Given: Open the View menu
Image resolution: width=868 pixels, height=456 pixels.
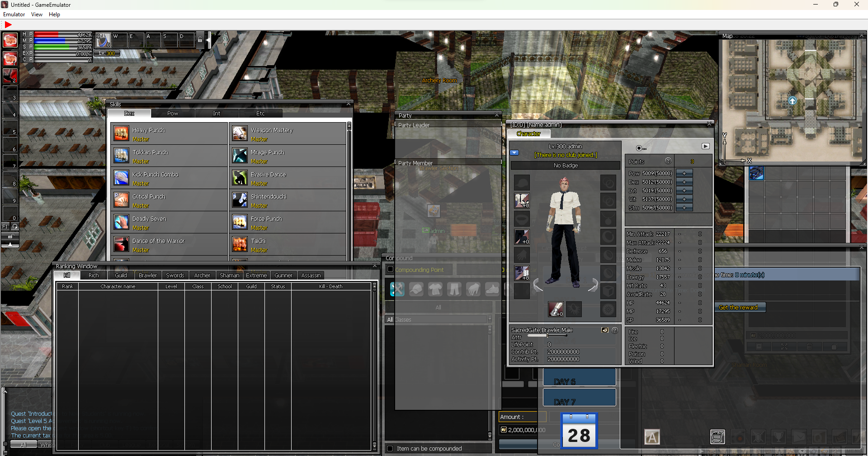Looking at the screenshot, I should click(x=37, y=14).
